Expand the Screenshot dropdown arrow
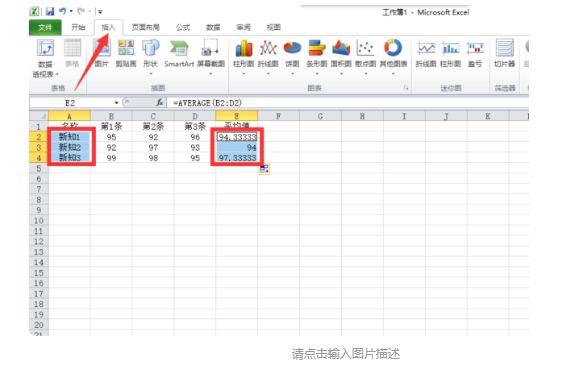Viewport: 572px width, 369px height. point(210,74)
